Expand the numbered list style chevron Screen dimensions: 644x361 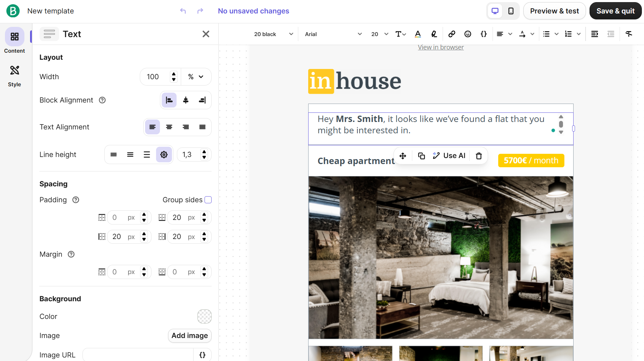(x=579, y=34)
